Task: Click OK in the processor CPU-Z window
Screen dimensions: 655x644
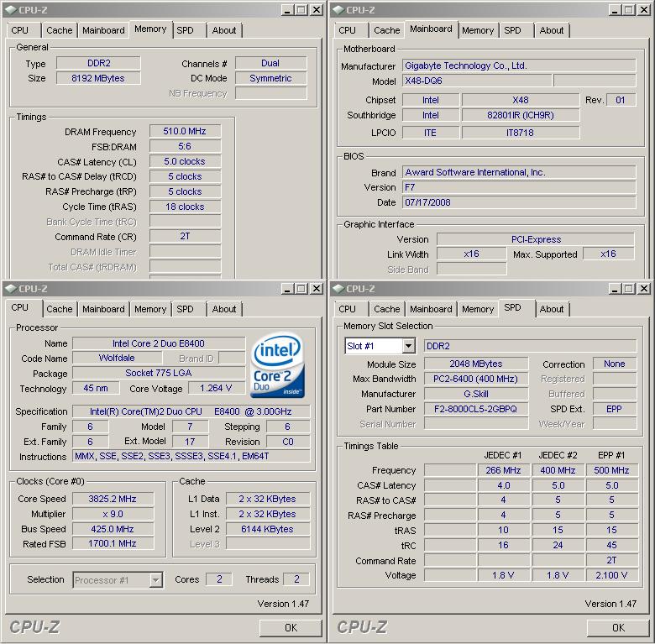Action: [291, 628]
